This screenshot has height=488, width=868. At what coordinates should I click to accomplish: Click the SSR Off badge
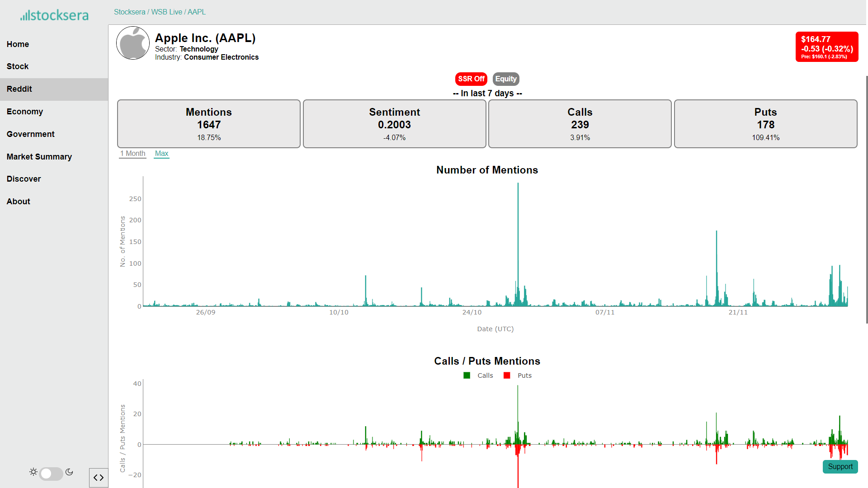point(471,79)
